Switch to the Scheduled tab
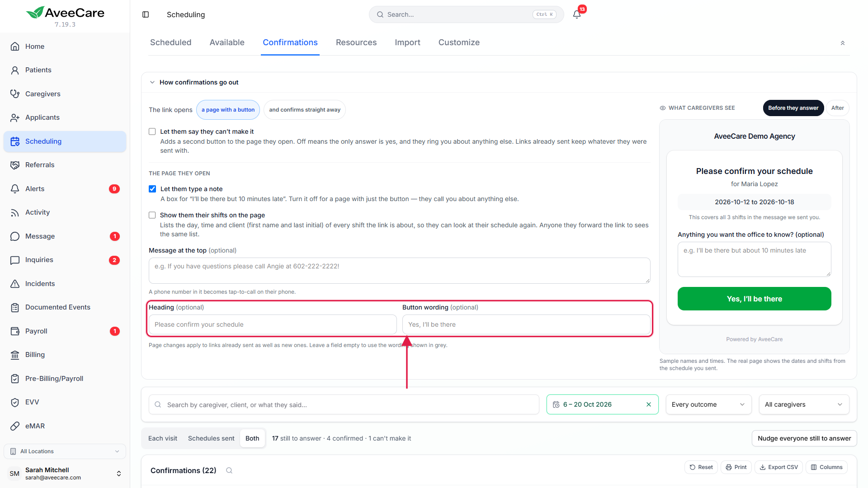Image resolution: width=868 pixels, height=488 pixels. [171, 42]
